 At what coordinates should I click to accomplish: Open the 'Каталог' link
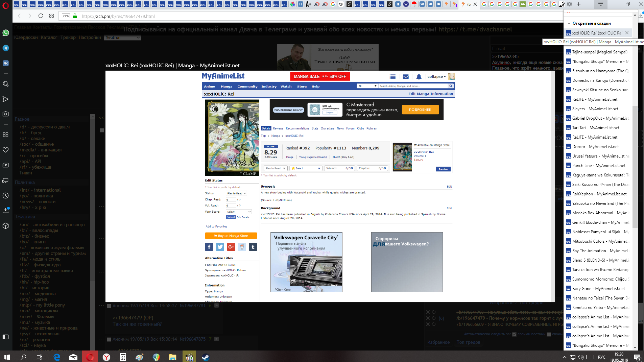tap(49, 38)
